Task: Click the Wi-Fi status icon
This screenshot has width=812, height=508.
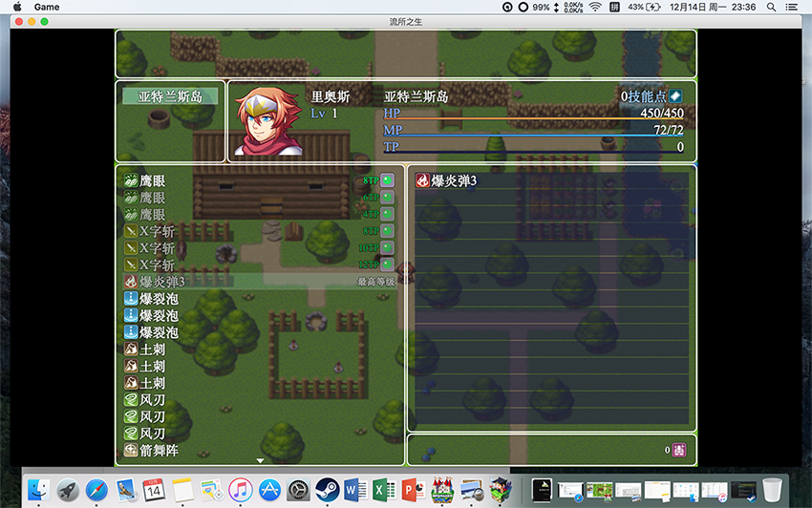Action: tap(595, 7)
